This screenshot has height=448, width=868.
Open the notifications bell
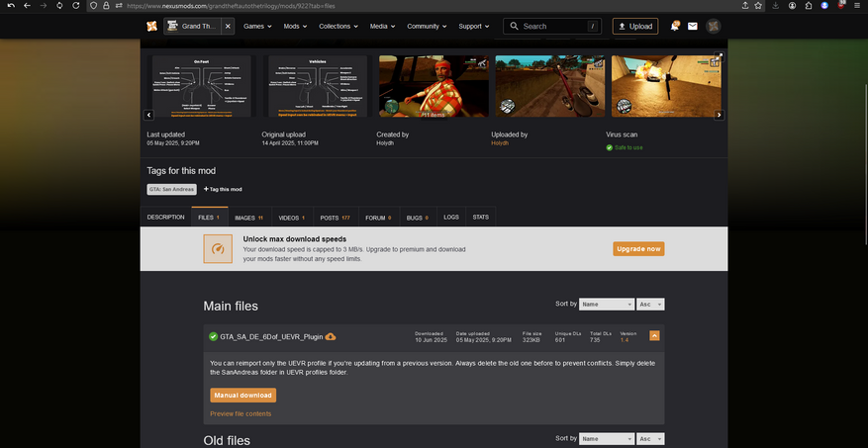(674, 26)
